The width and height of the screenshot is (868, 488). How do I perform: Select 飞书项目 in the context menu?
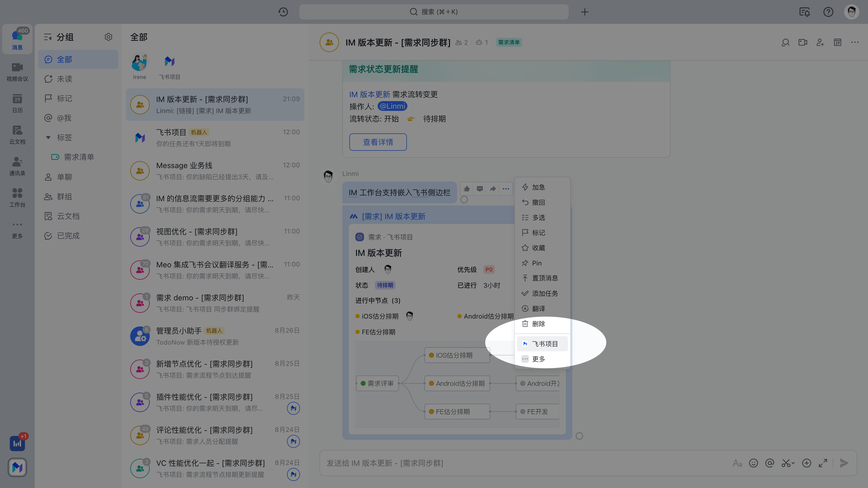542,344
